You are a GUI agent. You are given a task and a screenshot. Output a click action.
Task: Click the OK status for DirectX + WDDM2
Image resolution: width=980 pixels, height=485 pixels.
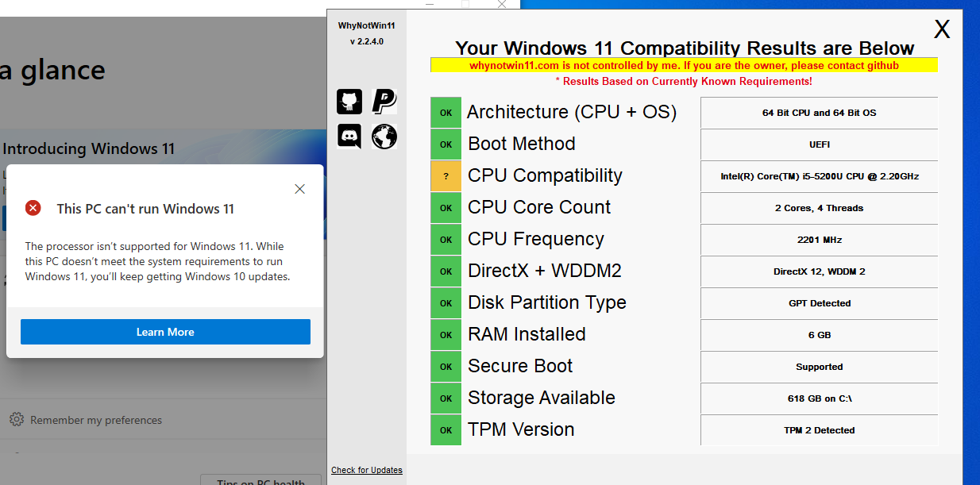(446, 271)
